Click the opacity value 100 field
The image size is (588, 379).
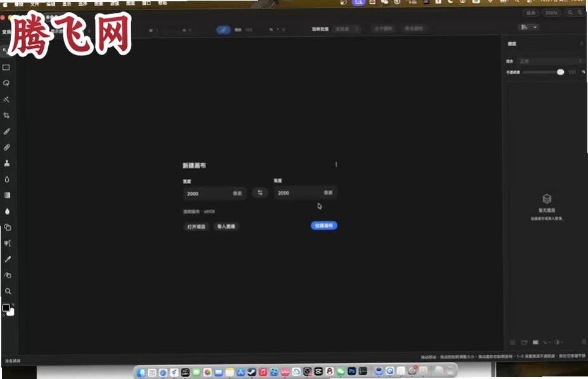click(572, 72)
